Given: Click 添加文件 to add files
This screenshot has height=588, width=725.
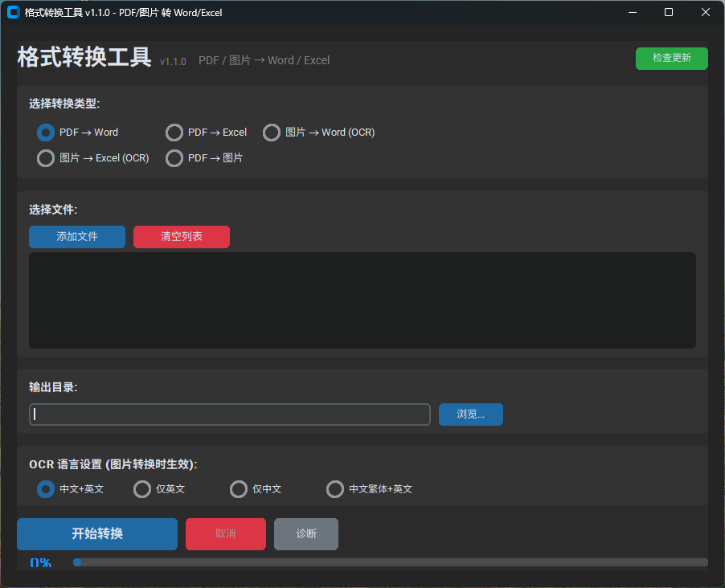Looking at the screenshot, I should coord(77,237).
